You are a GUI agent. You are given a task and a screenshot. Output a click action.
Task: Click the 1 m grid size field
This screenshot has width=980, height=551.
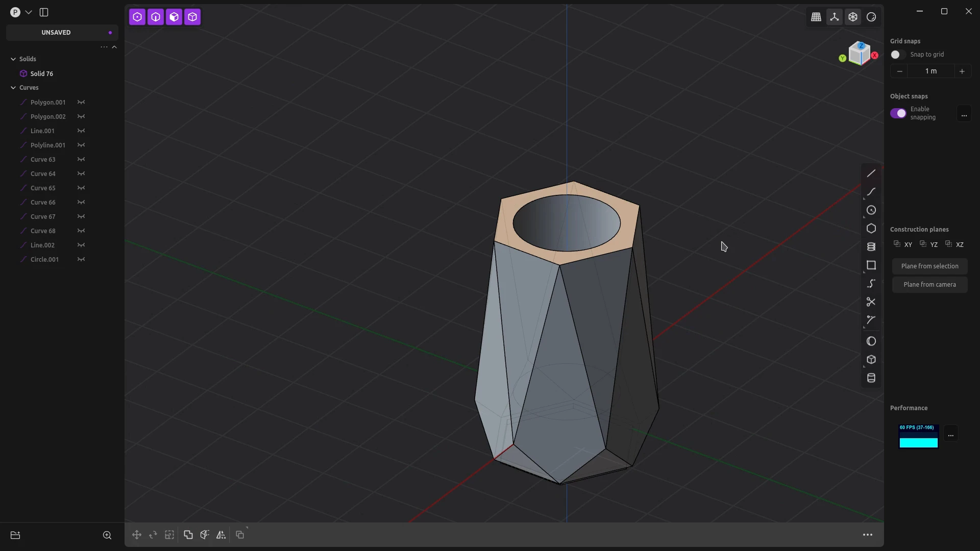click(931, 71)
